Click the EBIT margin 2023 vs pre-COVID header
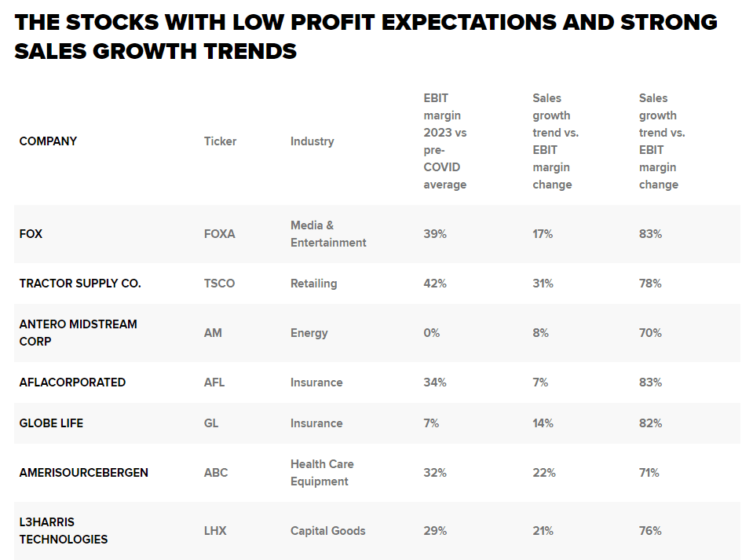This screenshot has height=560, width=742. point(445,141)
